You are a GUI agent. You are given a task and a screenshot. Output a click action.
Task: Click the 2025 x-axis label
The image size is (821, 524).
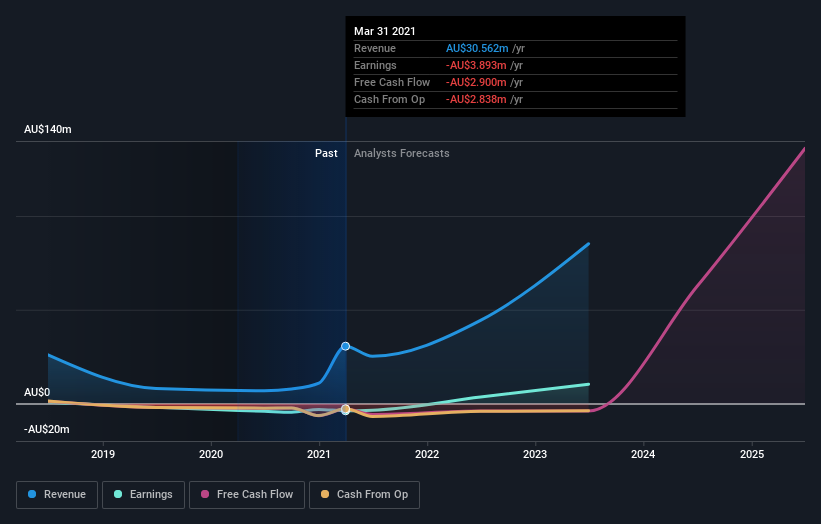tap(752, 454)
